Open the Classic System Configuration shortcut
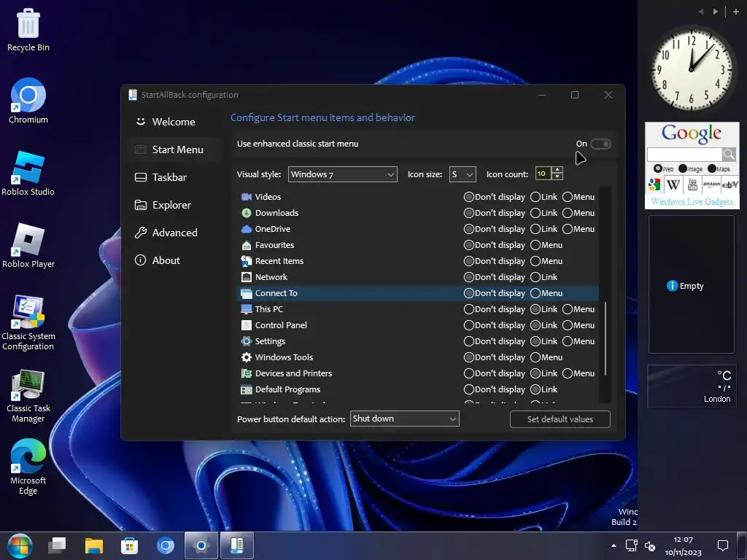The image size is (747, 560). 28,323
